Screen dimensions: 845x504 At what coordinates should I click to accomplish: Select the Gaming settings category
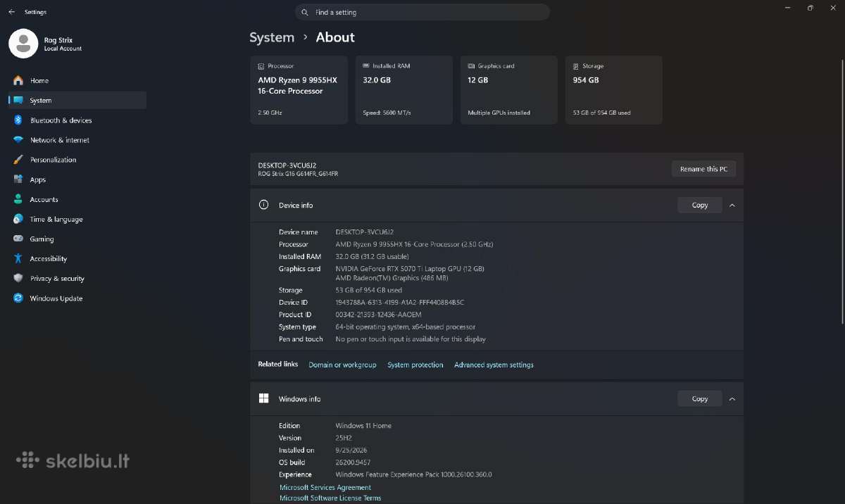(77, 239)
